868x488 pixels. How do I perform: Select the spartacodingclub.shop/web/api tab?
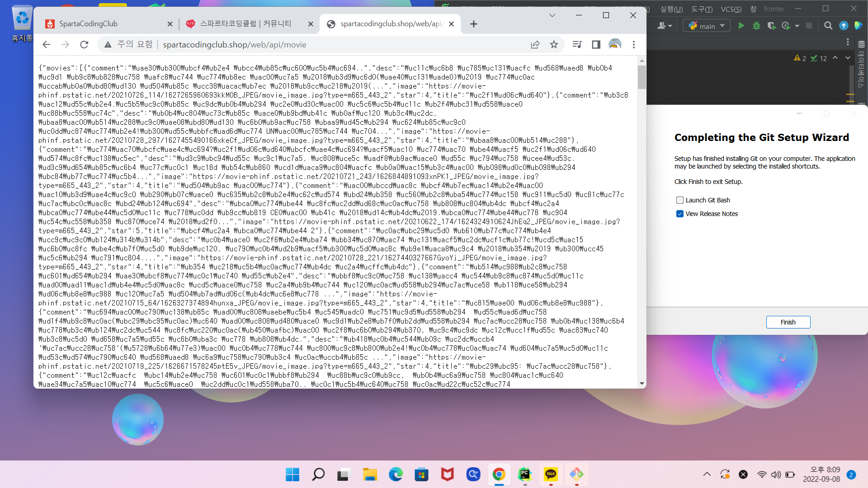[x=390, y=24]
